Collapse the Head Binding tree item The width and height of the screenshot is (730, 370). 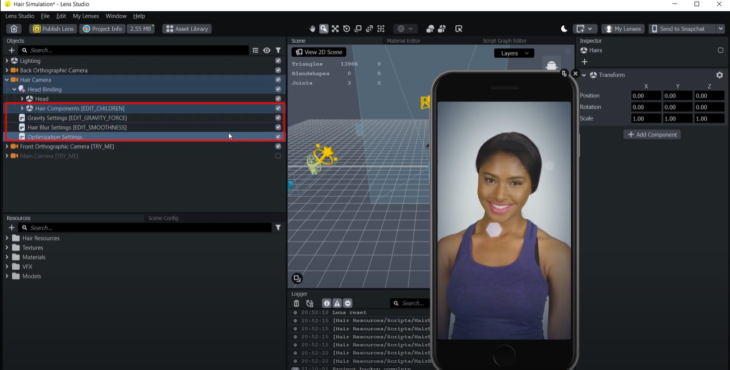[14, 89]
